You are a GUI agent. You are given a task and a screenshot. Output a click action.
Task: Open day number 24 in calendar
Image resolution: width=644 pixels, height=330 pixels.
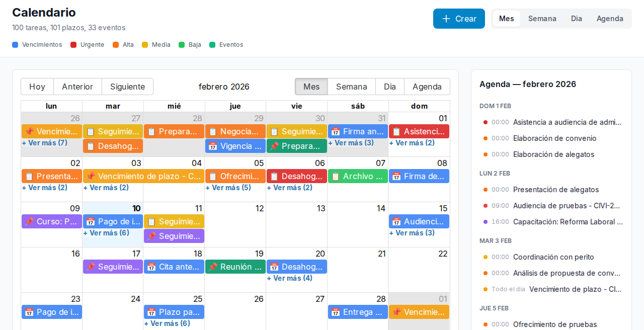click(136, 299)
